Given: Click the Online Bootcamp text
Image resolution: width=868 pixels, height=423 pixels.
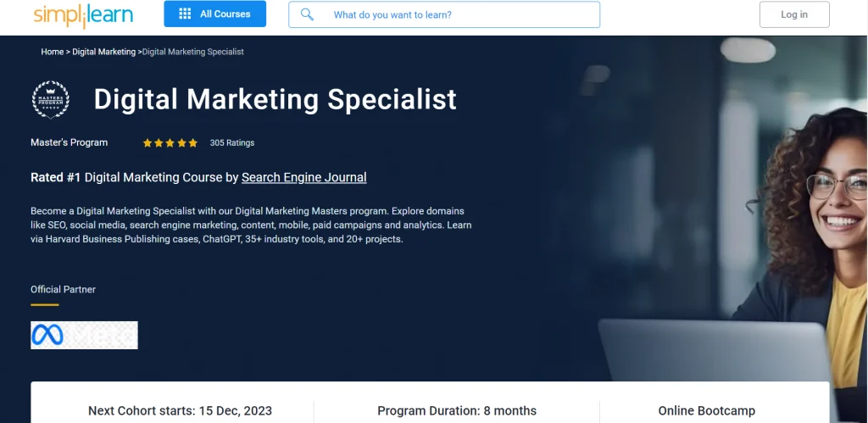Looking at the screenshot, I should pos(706,411).
